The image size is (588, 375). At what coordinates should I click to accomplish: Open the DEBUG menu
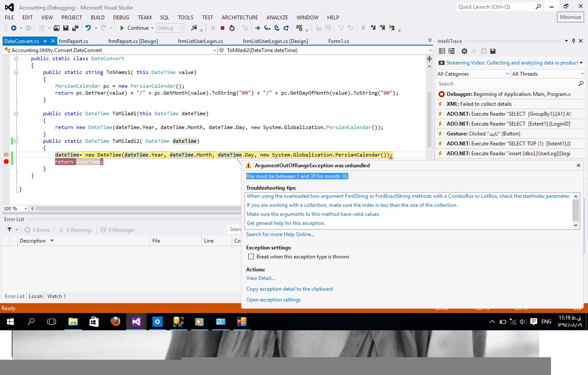[121, 18]
